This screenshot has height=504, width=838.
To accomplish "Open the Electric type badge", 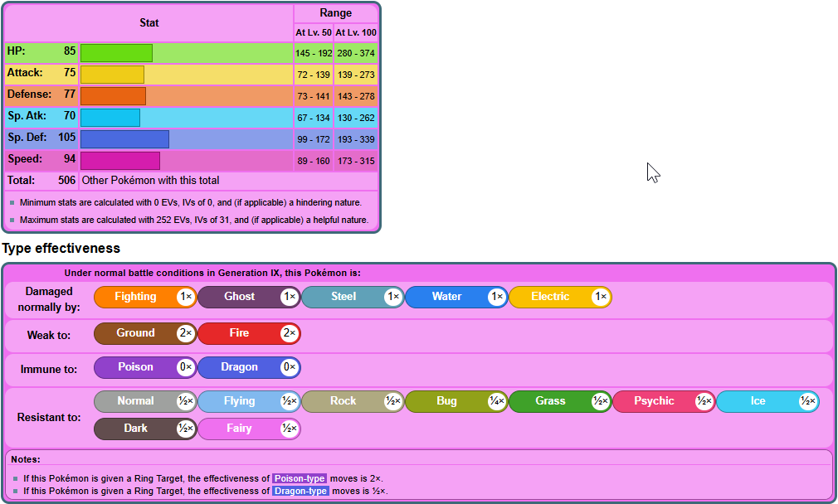I will coord(560,297).
